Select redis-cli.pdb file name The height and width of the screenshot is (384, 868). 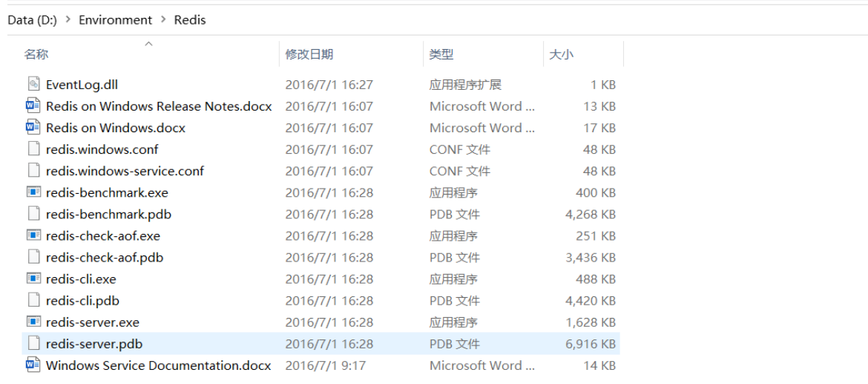click(x=82, y=301)
